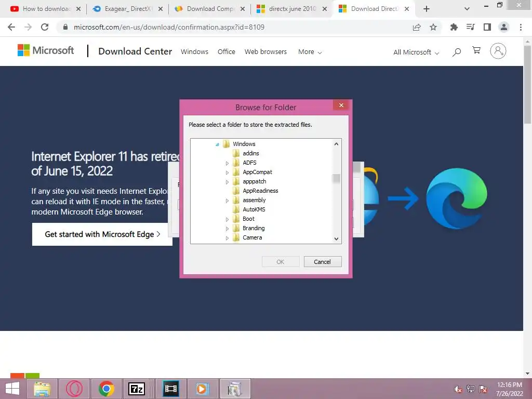532x399 pixels.
Task: Click the Microsoft logo
Action: (46, 50)
